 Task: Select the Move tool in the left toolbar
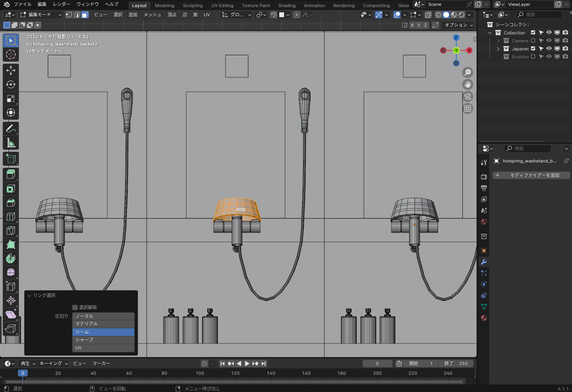11,70
